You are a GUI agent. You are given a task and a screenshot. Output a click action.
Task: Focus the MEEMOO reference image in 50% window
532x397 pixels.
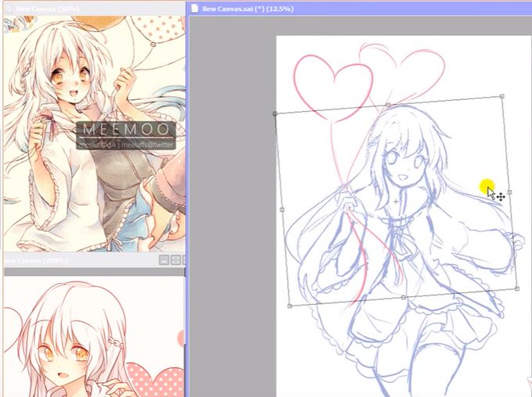tap(95, 134)
